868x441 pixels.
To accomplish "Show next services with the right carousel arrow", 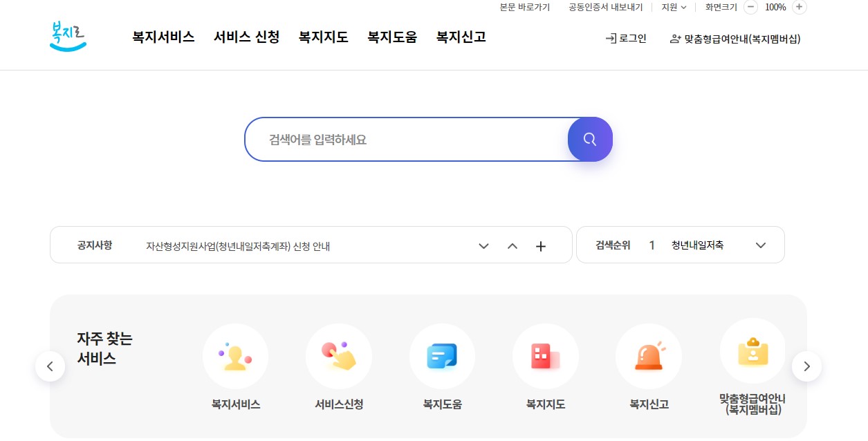I will (x=806, y=366).
